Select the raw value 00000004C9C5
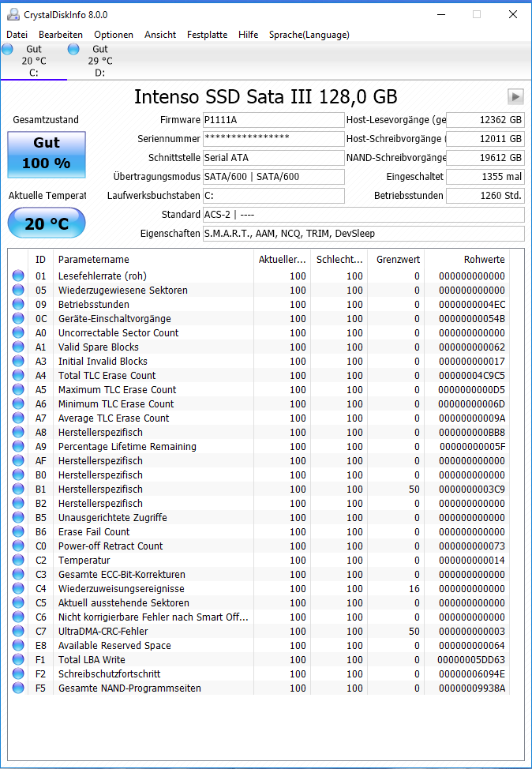This screenshot has width=532, height=769. coord(472,376)
